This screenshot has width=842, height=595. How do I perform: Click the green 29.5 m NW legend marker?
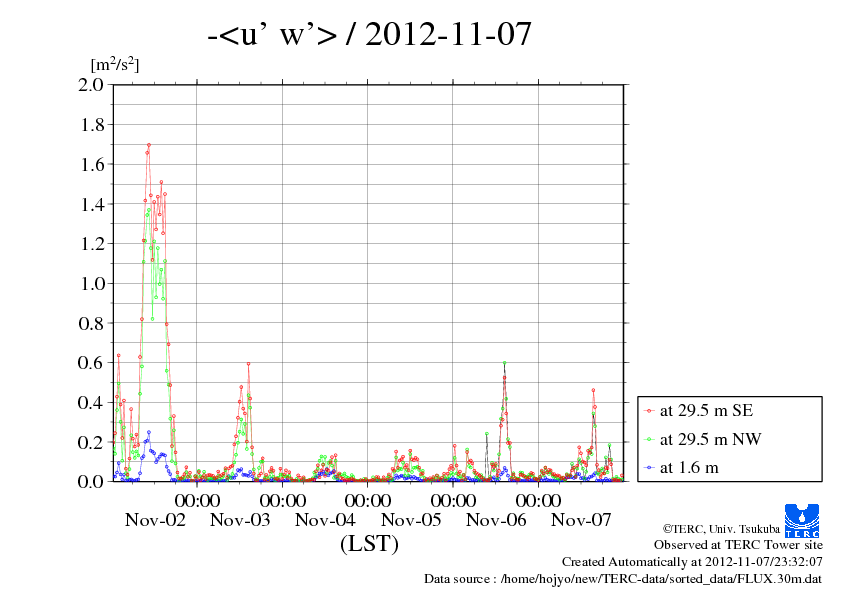click(x=649, y=439)
